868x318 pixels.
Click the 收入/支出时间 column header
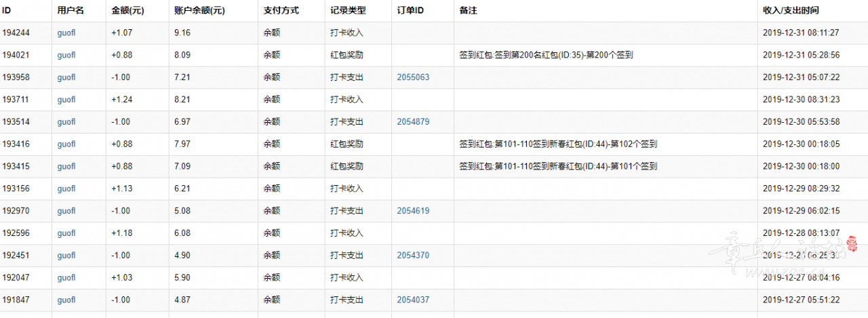791,11
